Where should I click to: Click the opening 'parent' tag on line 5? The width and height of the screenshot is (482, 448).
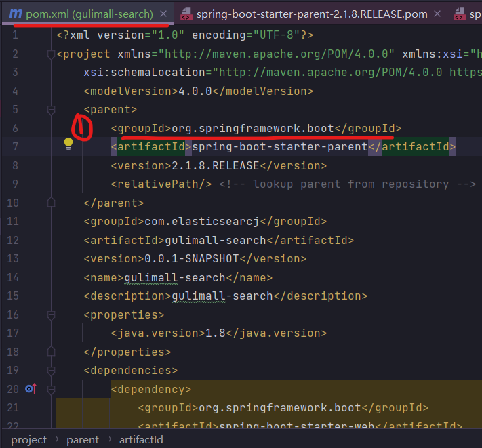click(111, 110)
